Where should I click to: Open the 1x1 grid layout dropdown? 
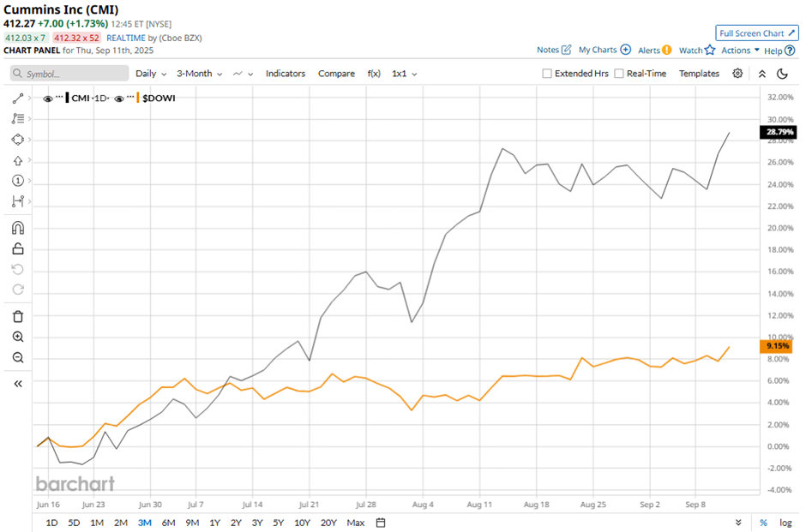(404, 74)
